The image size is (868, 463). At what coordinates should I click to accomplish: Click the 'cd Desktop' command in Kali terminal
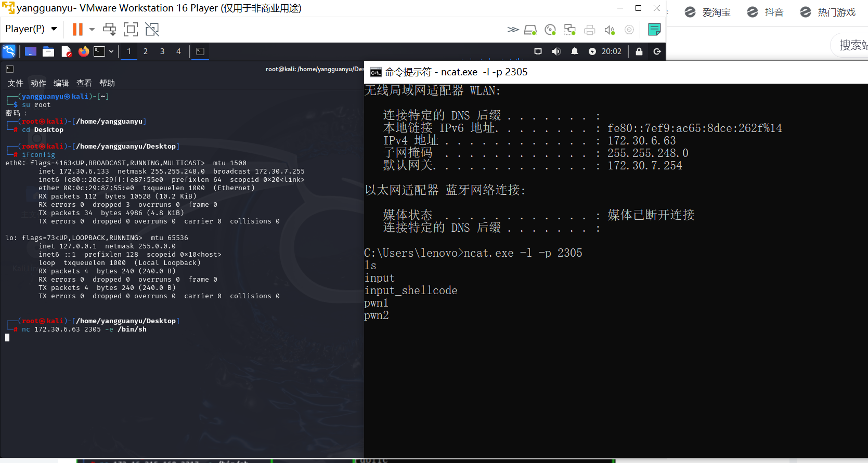(x=43, y=130)
